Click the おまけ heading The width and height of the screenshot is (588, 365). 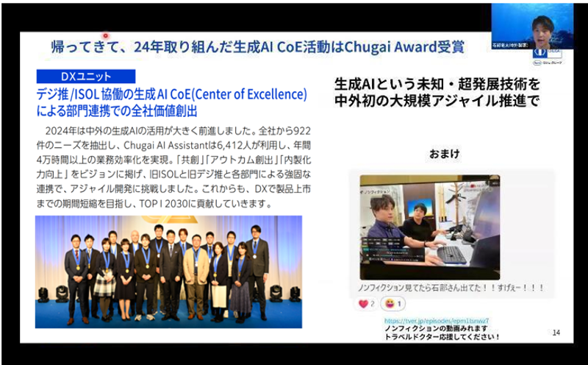click(x=445, y=154)
